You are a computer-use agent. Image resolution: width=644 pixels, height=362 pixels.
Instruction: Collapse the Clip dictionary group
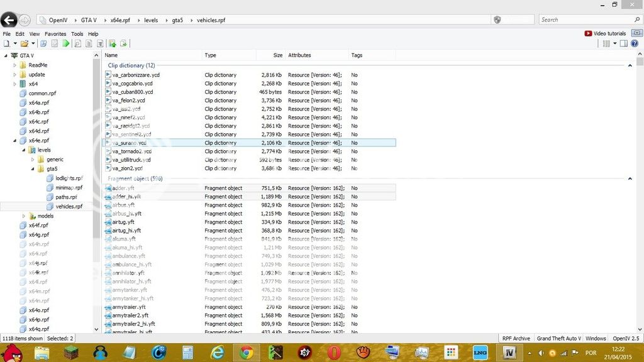(630, 65)
